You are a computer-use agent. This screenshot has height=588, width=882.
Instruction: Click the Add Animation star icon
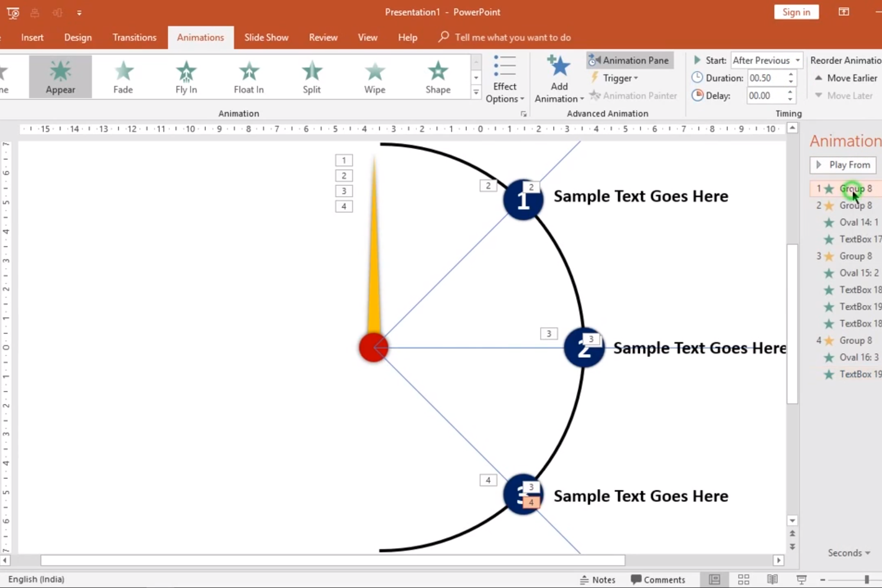[559, 67]
